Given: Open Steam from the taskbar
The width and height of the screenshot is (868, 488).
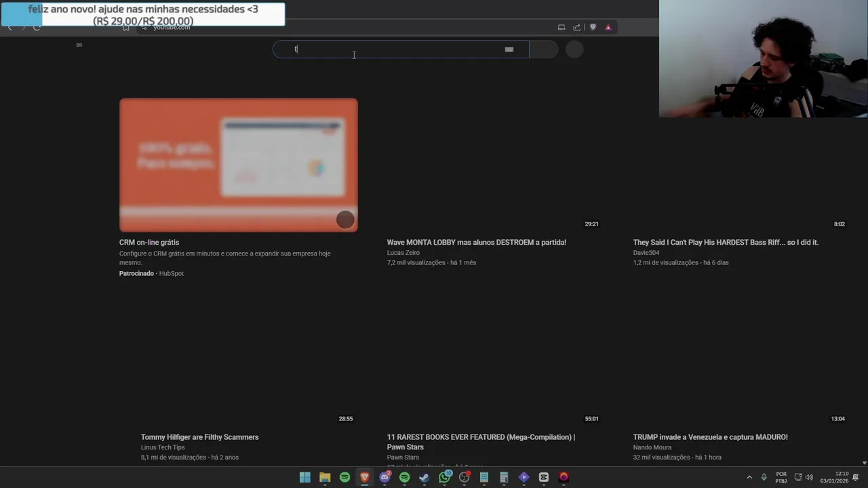Looking at the screenshot, I should pos(425,477).
